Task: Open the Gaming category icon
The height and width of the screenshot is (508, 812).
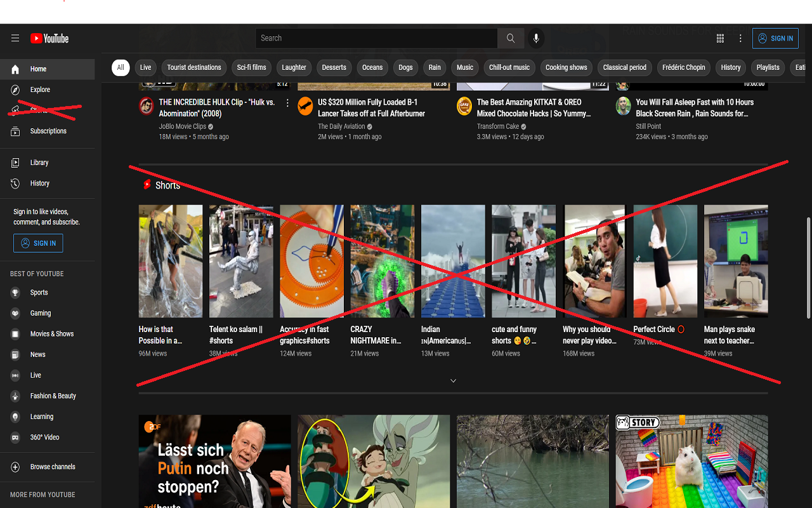Action: coord(14,313)
